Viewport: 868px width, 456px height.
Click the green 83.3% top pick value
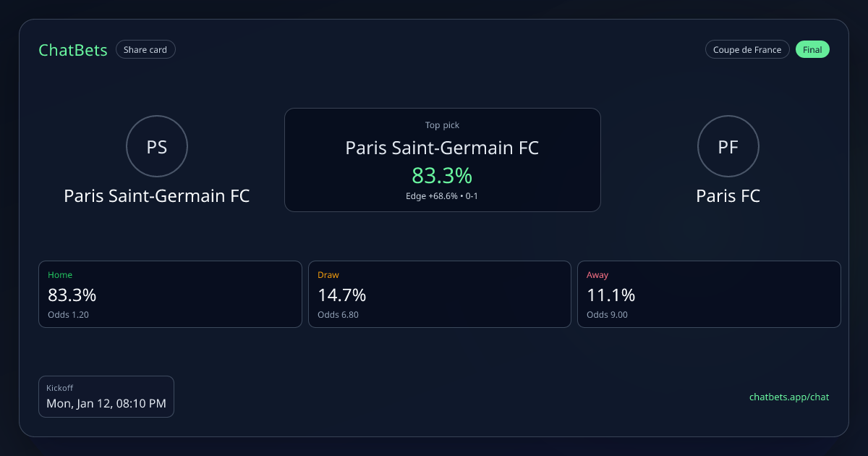click(x=442, y=175)
